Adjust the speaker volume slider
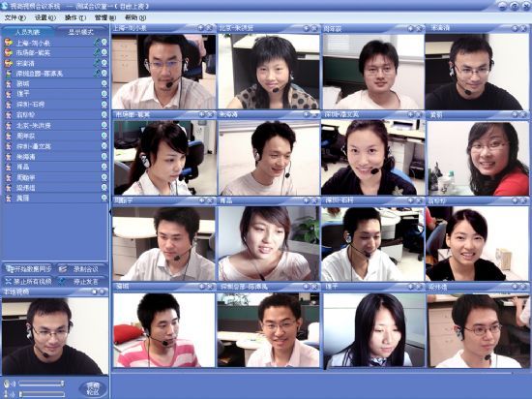 coord(42,384)
